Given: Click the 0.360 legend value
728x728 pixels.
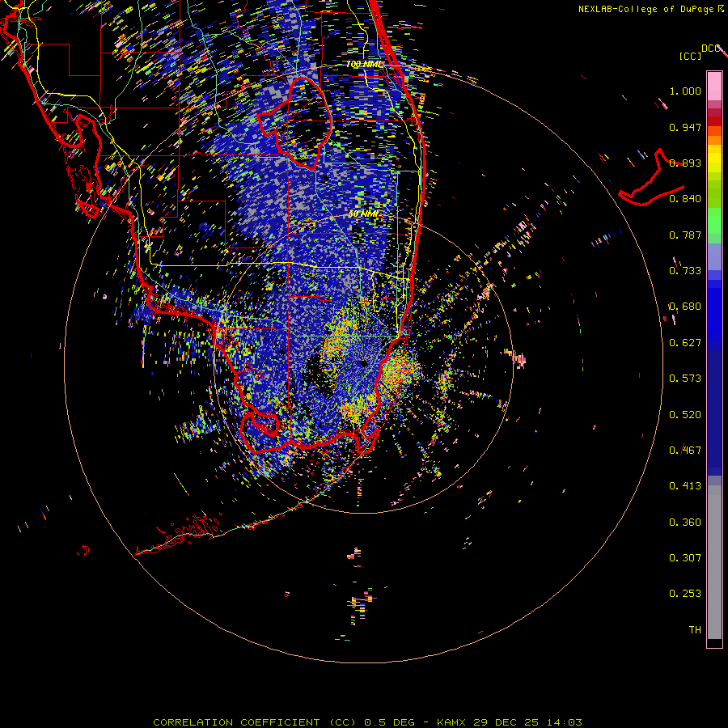Looking at the screenshot, I should click(685, 522).
